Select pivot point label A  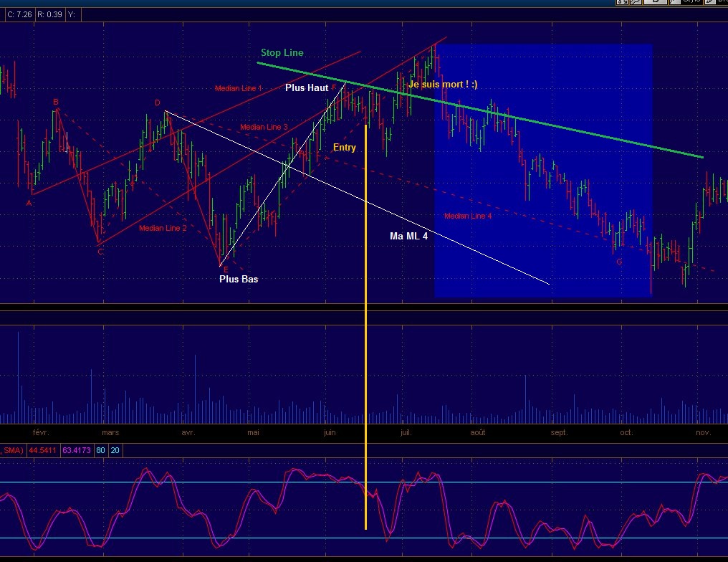click(29, 203)
